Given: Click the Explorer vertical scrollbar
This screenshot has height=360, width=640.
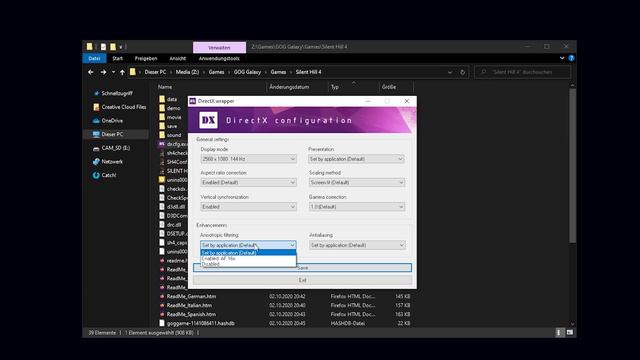Looking at the screenshot, I should tap(573, 165).
